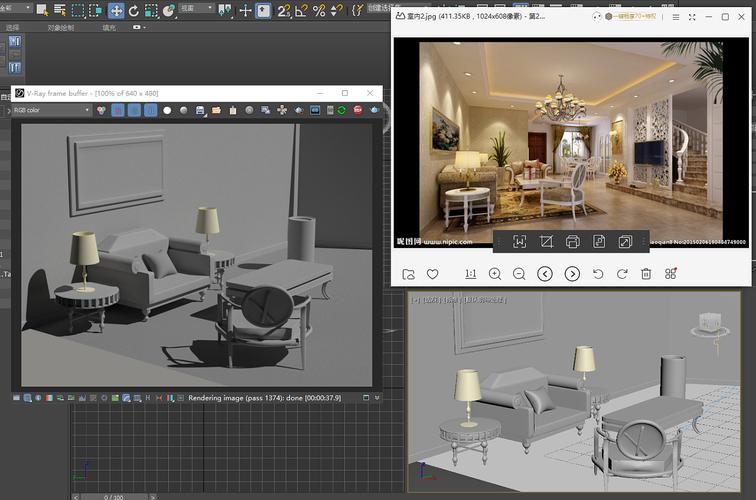
Task: Click 'Rendering image (pass 1374): done' status text
Action: [x=265, y=398]
